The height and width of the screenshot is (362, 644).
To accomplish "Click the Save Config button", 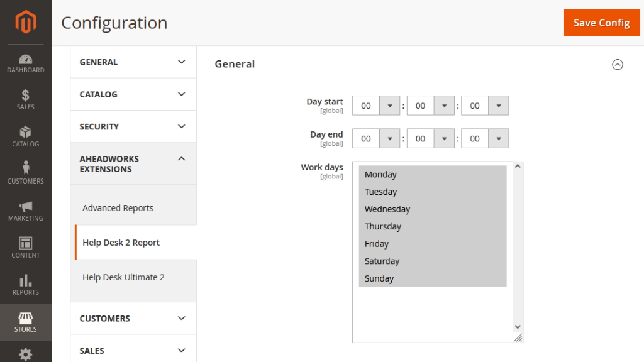I will pyautogui.click(x=601, y=23).
